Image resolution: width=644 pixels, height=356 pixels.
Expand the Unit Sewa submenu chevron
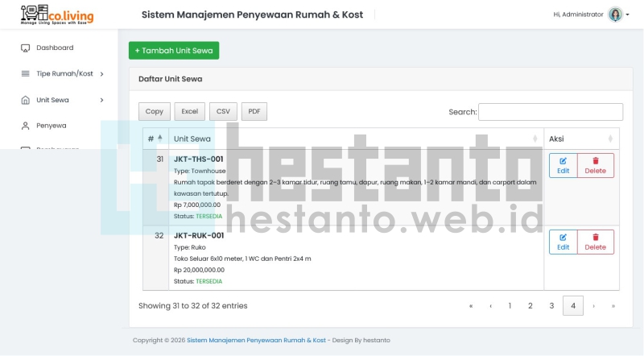101,100
